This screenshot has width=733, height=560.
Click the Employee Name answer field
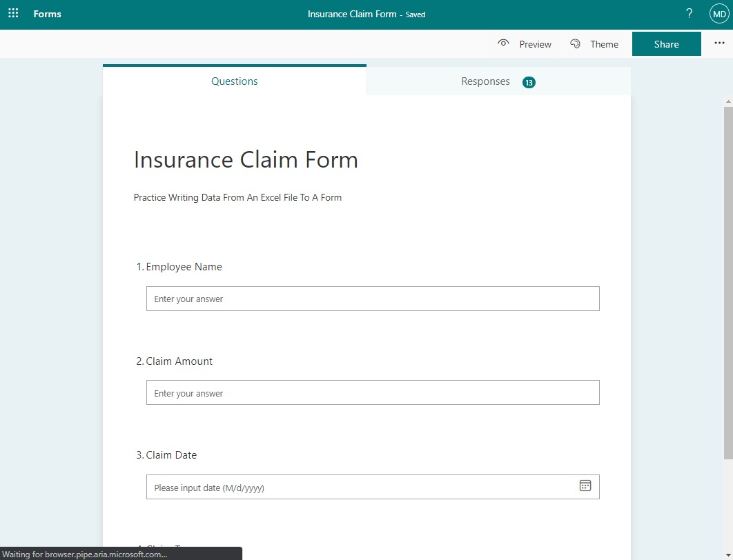pyautogui.click(x=372, y=298)
